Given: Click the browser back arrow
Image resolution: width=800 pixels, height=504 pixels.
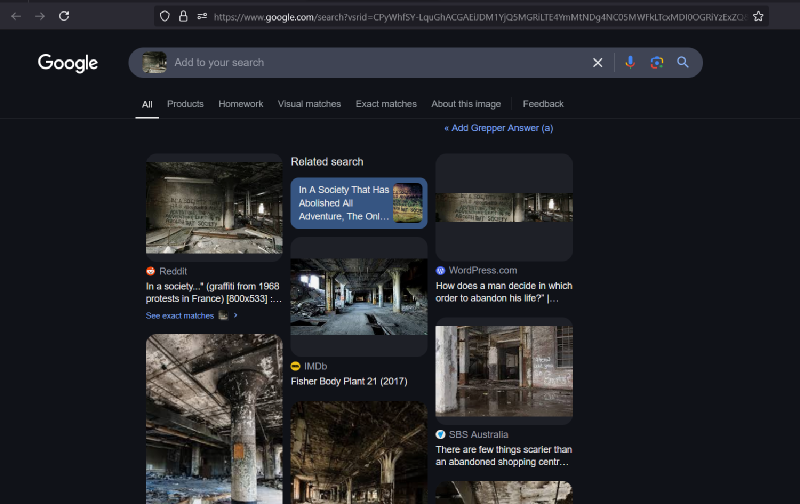Looking at the screenshot, I should pos(15,16).
